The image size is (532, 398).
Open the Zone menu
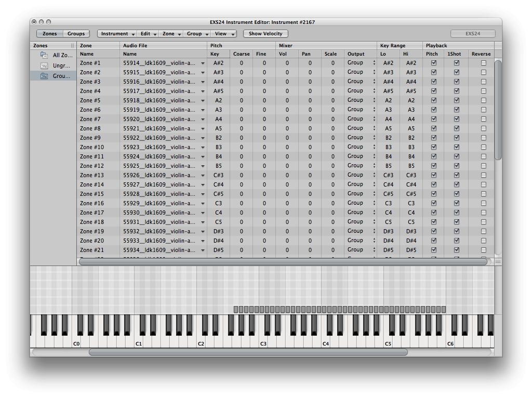click(x=171, y=34)
